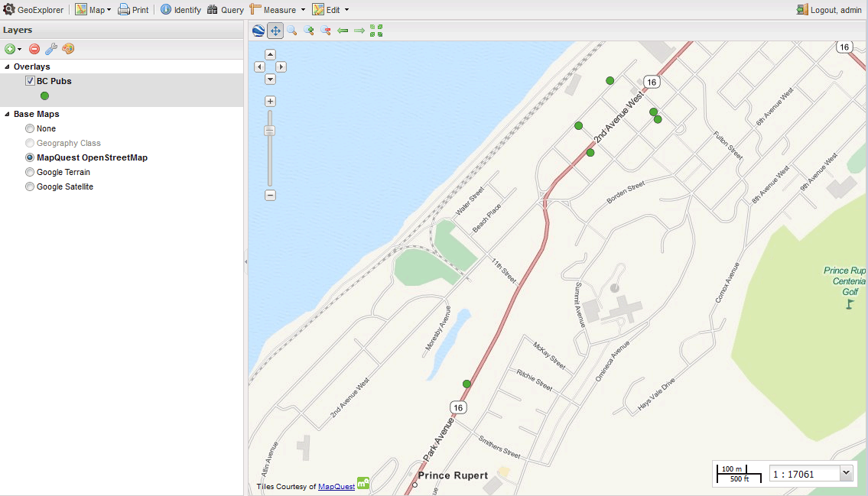Collapse the Overlays tree group
This screenshot has height=496, width=868.
tap(7, 67)
